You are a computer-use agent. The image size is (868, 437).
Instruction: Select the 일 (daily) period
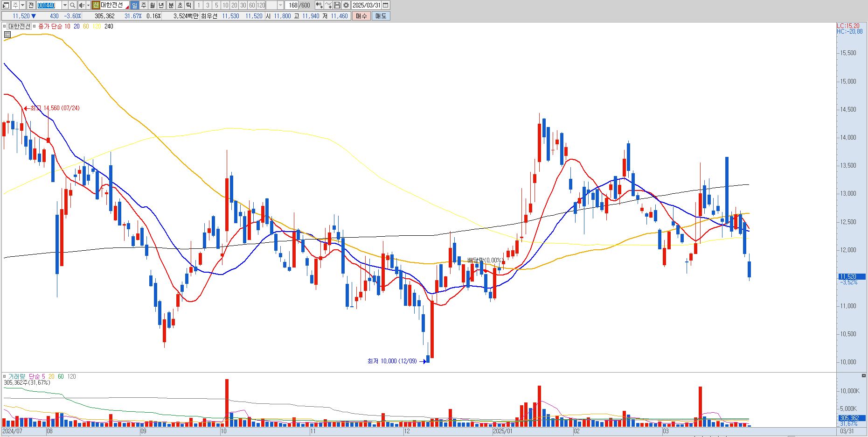tap(134, 5)
